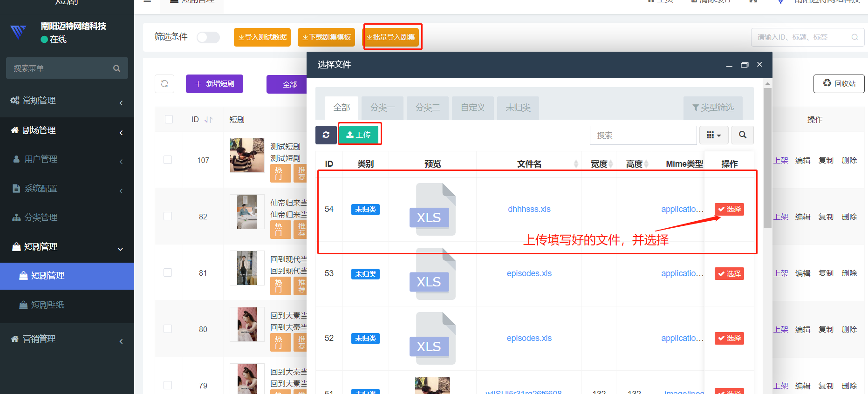Tick the checkbox for row 82
Screen dimensions: 868x394
pyautogui.click(x=168, y=216)
